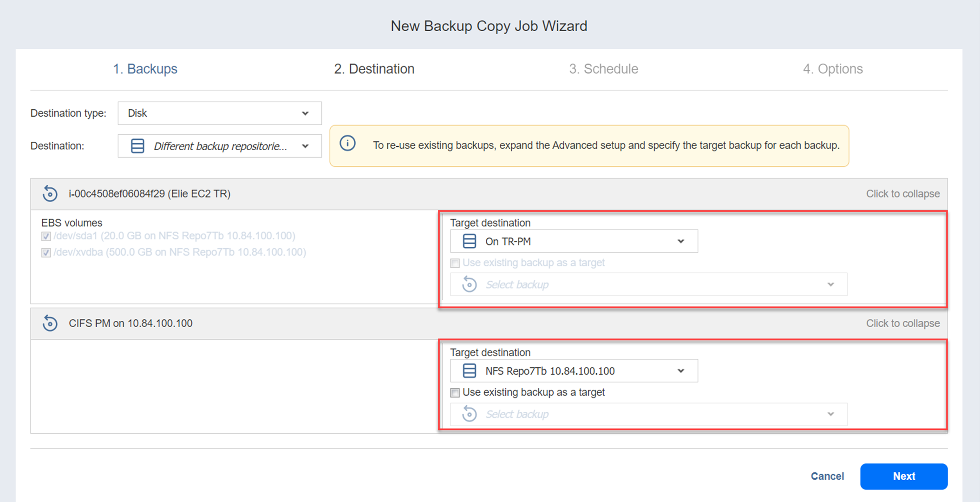Collapse the Elie EC2 TR section
This screenshot has width=980, height=502.
tap(902, 193)
